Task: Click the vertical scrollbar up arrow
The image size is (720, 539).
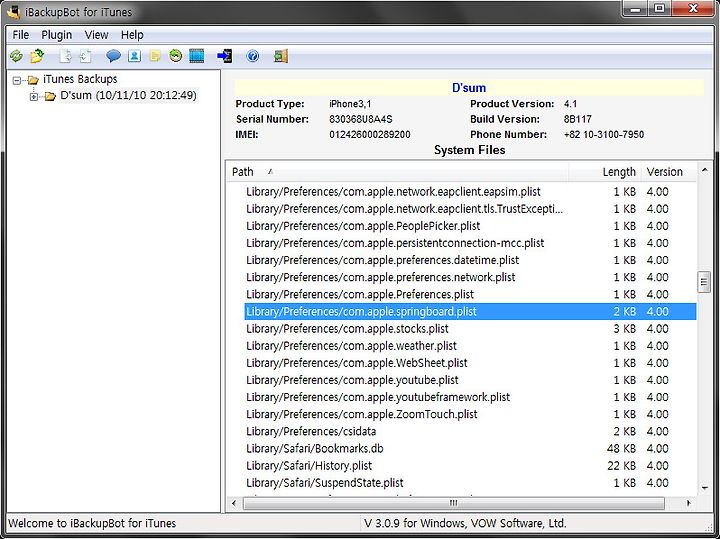Action: point(704,170)
